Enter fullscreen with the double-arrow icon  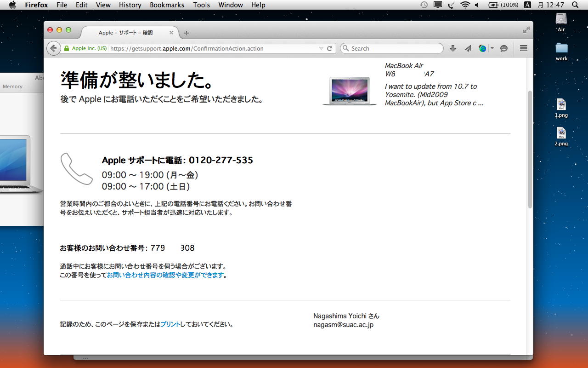pos(526,30)
